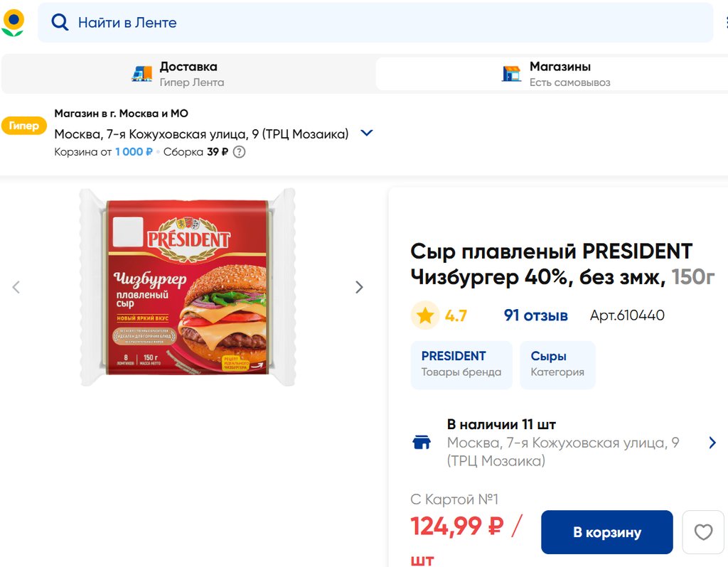Screen dimensions: 728x567
Task: Open store availability details arrow
Action: tap(712, 443)
